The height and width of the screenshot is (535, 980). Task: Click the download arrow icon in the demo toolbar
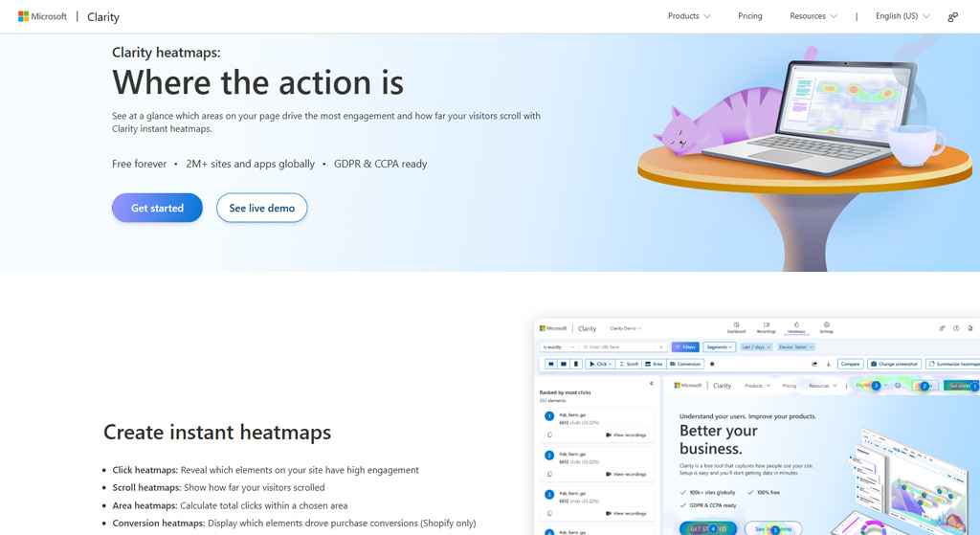tap(829, 364)
